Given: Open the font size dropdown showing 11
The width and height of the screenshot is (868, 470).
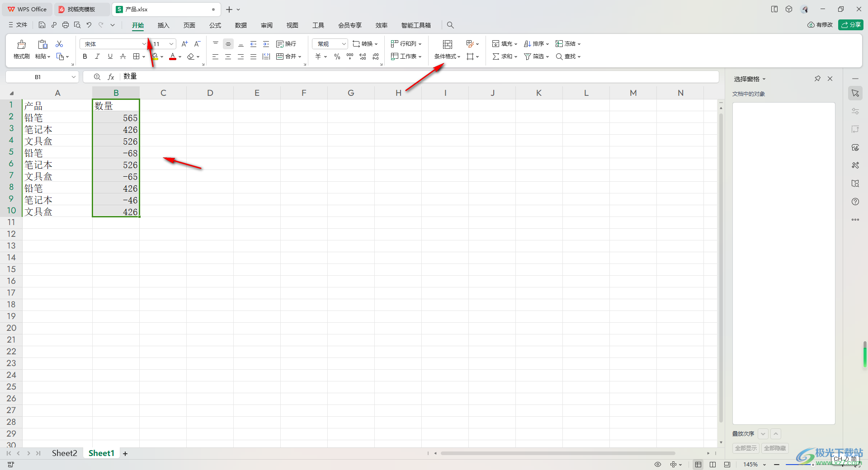Looking at the screenshot, I should point(171,44).
